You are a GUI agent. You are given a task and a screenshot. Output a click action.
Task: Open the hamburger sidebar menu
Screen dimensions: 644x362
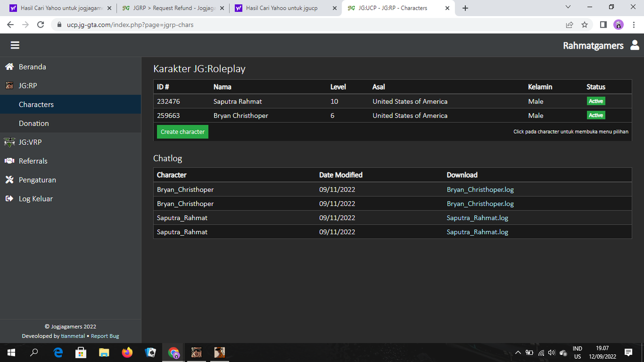click(15, 45)
